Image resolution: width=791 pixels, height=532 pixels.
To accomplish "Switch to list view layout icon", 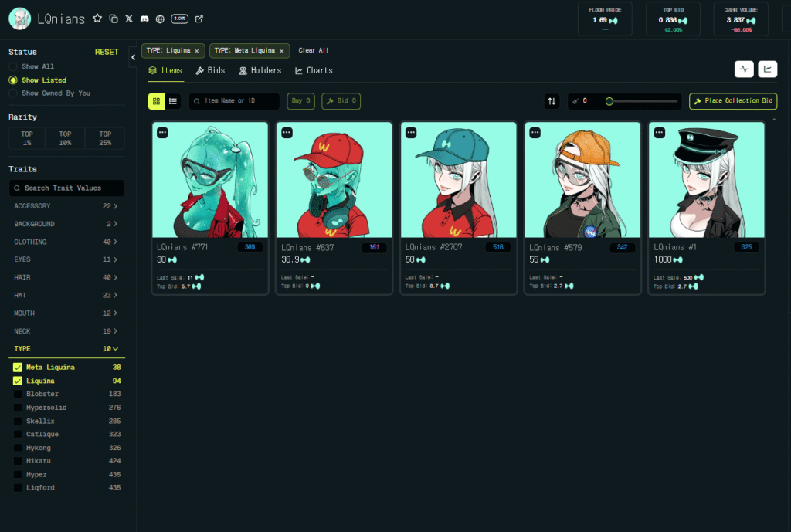I will [x=173, y=101].
